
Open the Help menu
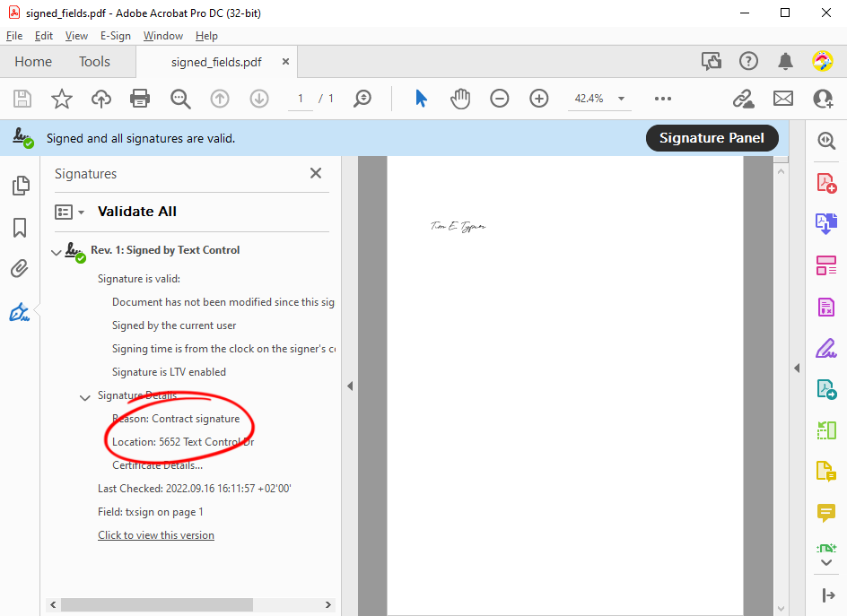(206, 36)
